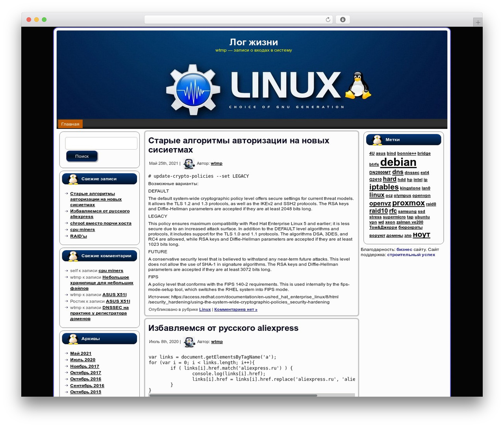Click the Поиск search button
The image size is (504, 427).
tap(82, 156)
